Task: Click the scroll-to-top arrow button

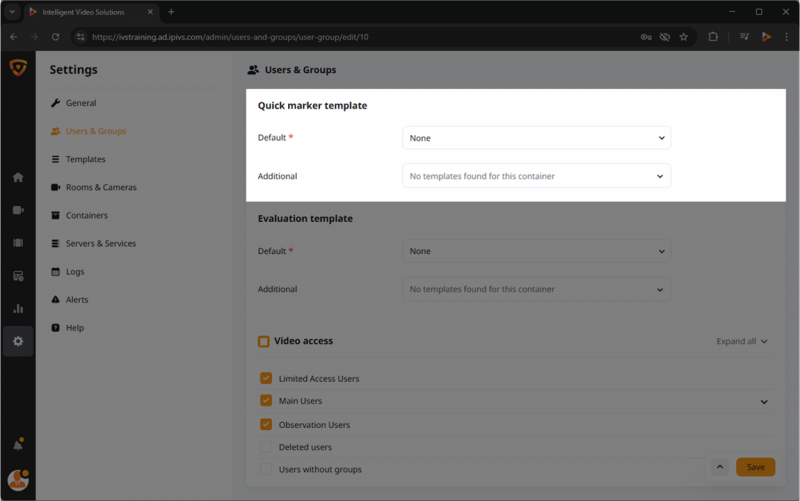Action: coord(720,467)
